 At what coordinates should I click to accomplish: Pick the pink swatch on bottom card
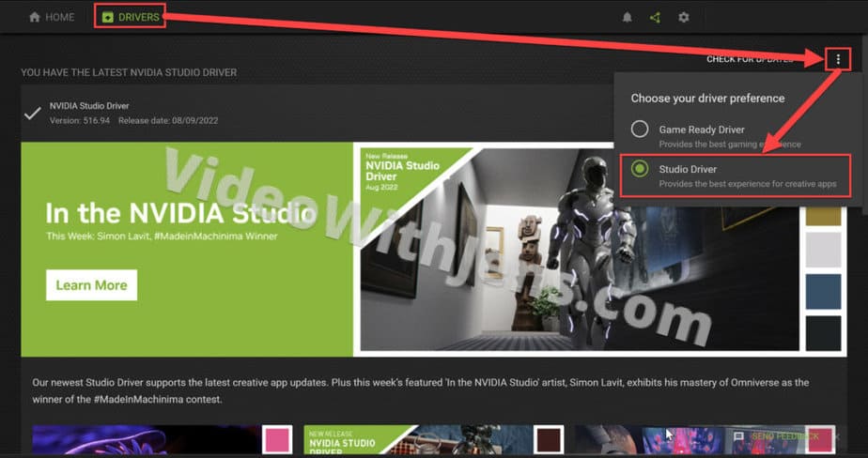click(x=276, y=440)
